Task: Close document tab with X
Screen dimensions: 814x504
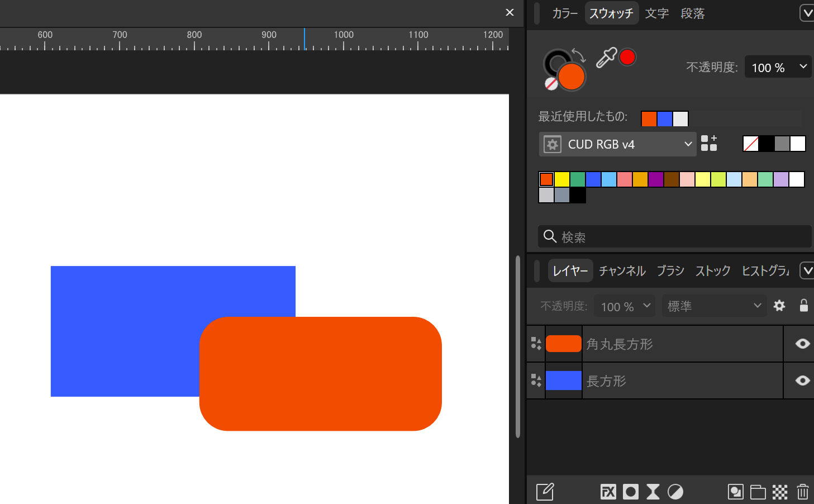Action: click(x=510, y=12)
